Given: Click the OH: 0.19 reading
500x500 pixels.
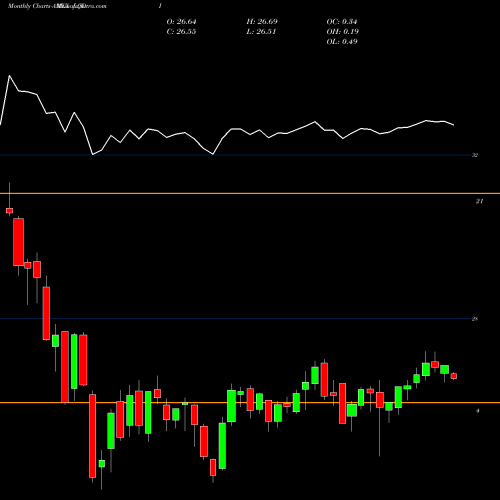Looking at the screenshot, I should point(342,32).
